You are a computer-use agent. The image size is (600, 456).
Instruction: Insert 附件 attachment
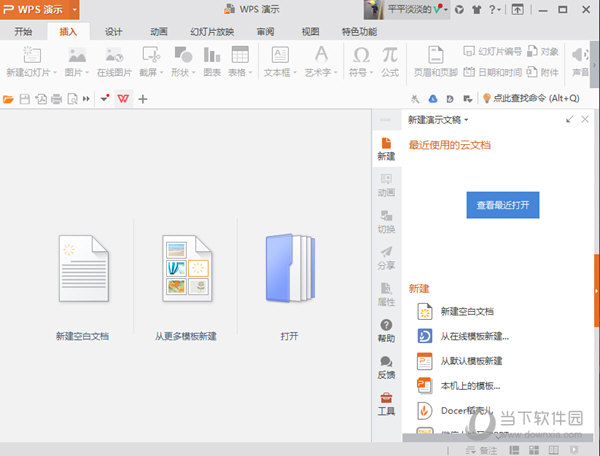(543, 72)
